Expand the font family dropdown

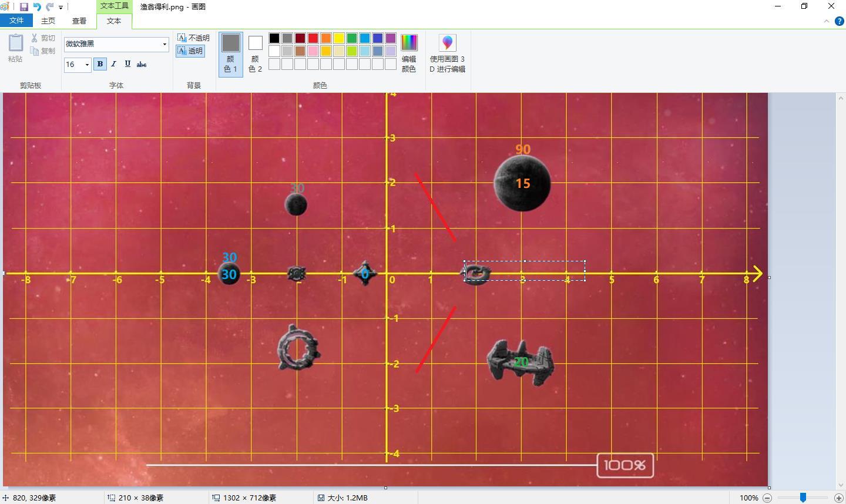point(164,44)
